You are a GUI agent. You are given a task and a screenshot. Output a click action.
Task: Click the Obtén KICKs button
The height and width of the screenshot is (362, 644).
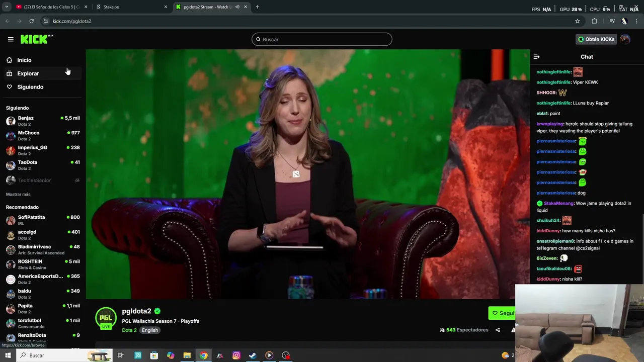click(596, 39)
